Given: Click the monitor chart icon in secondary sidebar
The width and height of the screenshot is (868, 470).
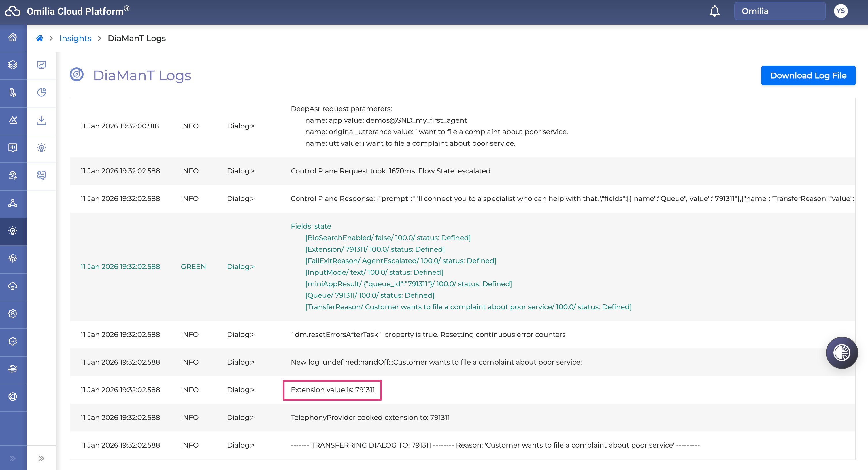Looking at the screenshot, I should tap(41, 65).
